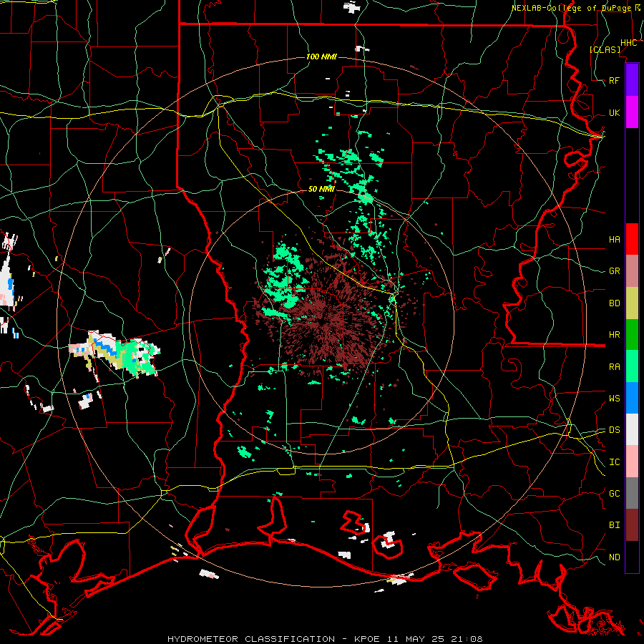Click the BI brown legend swatch

(632, 525)
